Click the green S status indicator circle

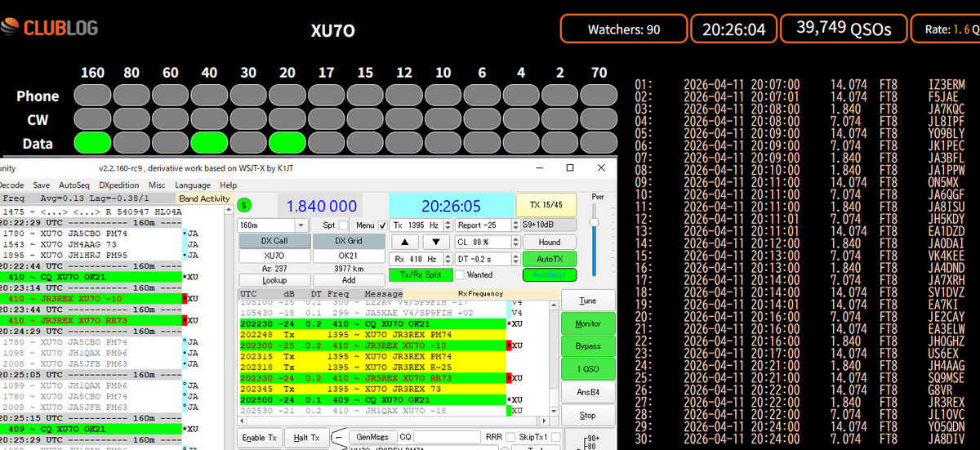coord(245,204)
